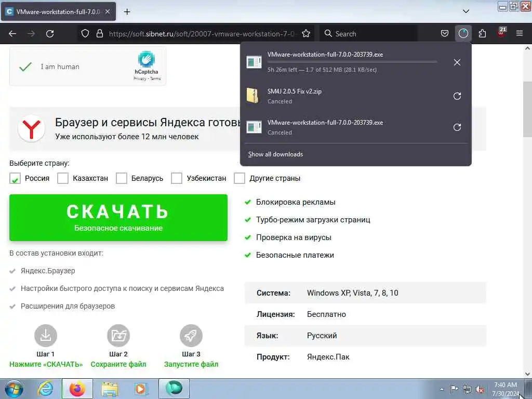Viewport: 532px width, 399px height.
Task: Click the hCaptcha logo
Action: (146, 59)
